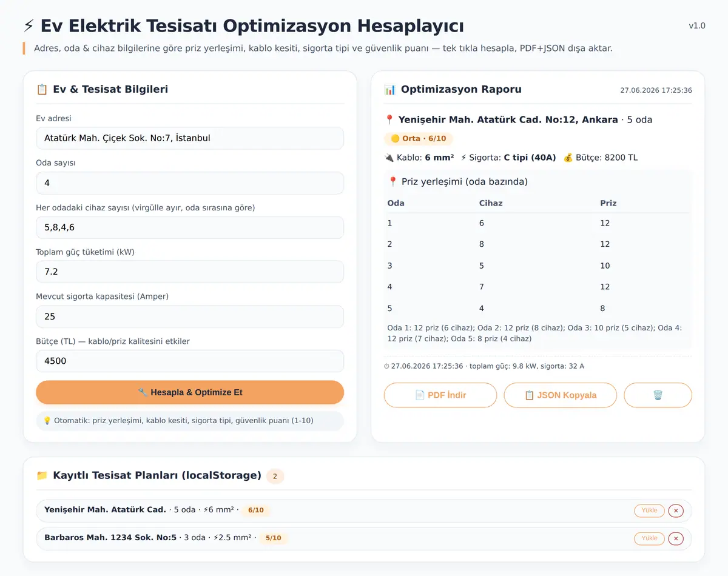Click the Oda column header
The width and height of the screenshot is (728, 576).
(x=396, y=203)
